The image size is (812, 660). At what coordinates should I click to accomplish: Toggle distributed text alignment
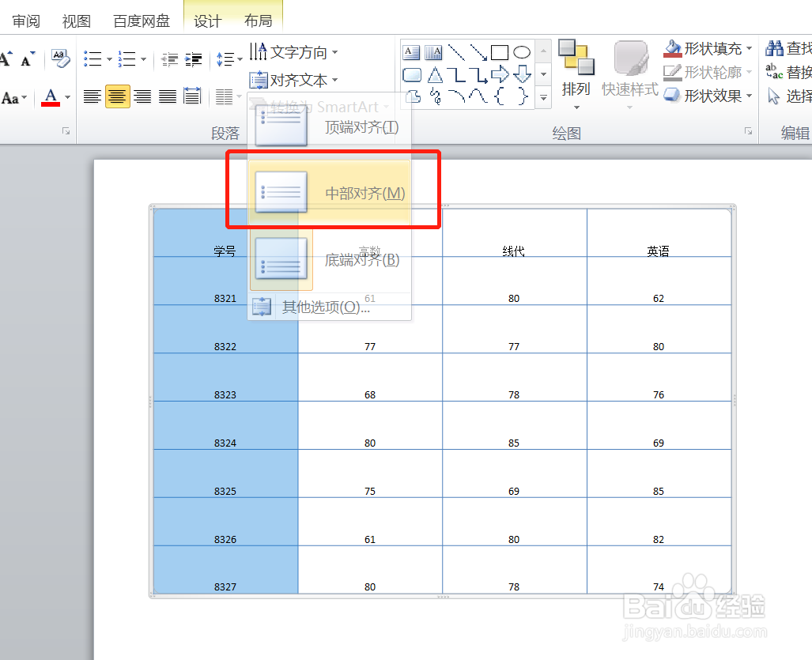coord(192,96)
